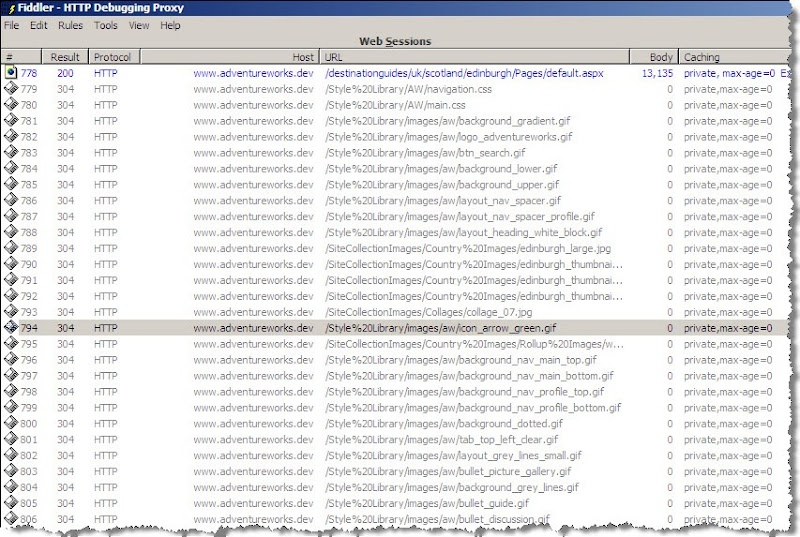Image resolution: width=800 pixels, height=537 pixels.
Task: Click the session 781 cached icon
Action: (x=11, y=120)
